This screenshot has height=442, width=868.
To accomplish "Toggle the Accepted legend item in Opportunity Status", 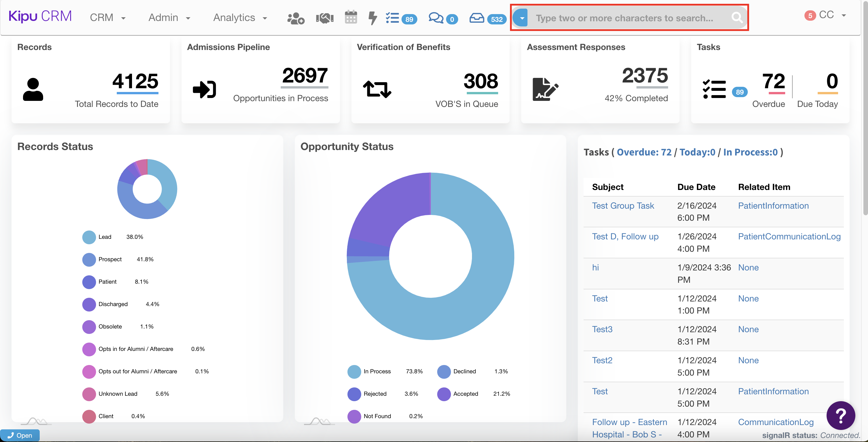I will [465, 394].
